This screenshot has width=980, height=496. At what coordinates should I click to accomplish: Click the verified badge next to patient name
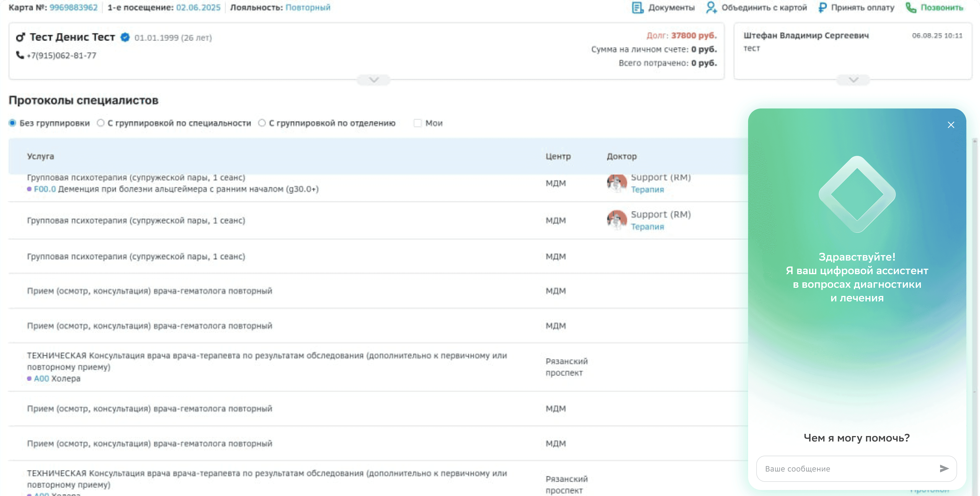click(x=125, y=37)
